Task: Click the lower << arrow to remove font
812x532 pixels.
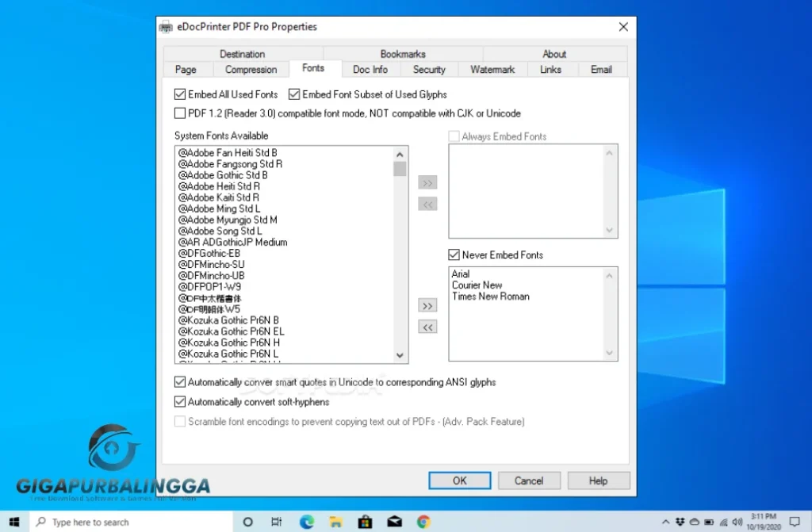Action: [x=427, y=327]
